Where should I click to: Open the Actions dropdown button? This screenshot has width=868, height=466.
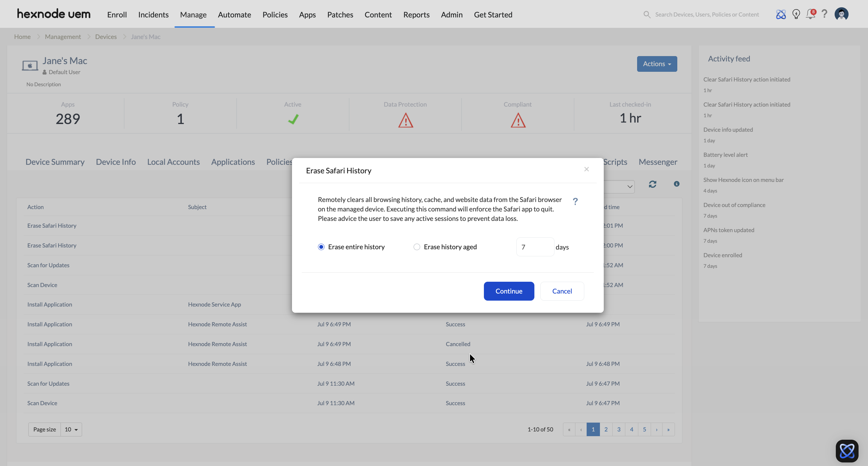point(657,64)
